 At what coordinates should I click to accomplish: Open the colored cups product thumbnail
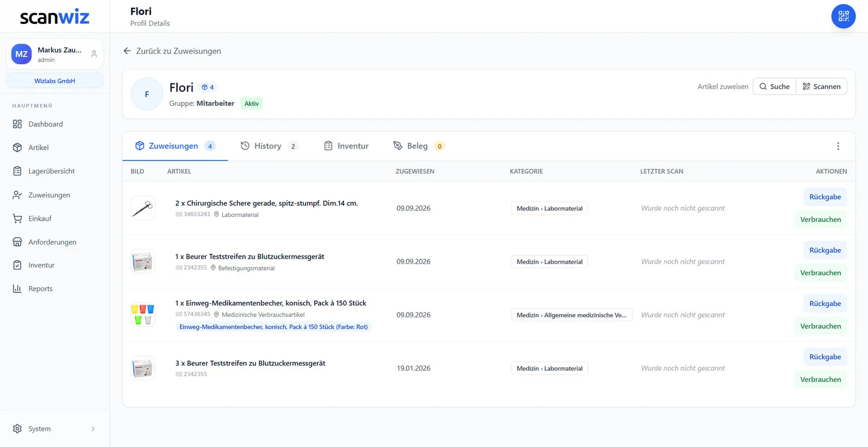click(143, 315)
